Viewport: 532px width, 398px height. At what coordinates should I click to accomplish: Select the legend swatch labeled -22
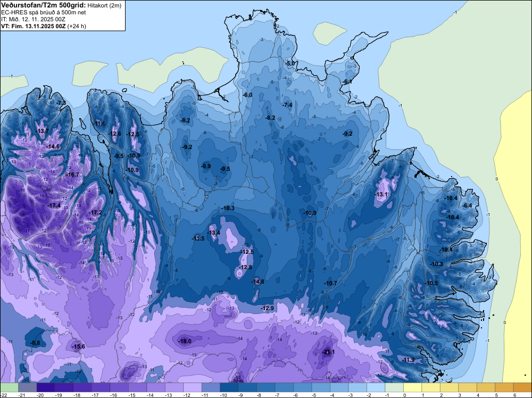(9, 387)
